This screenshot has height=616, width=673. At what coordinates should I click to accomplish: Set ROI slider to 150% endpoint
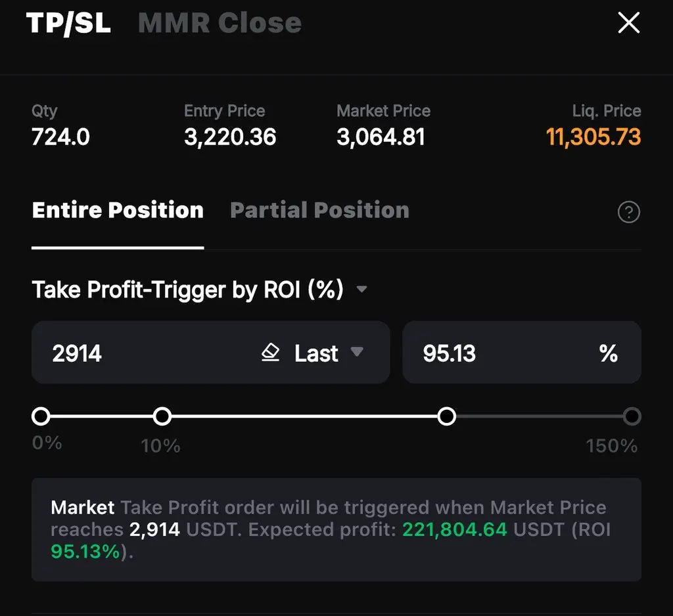(x=632, y=416)
